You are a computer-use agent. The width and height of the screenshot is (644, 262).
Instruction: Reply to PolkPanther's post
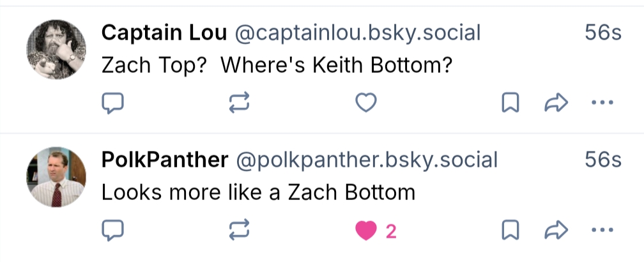(112, 231)
